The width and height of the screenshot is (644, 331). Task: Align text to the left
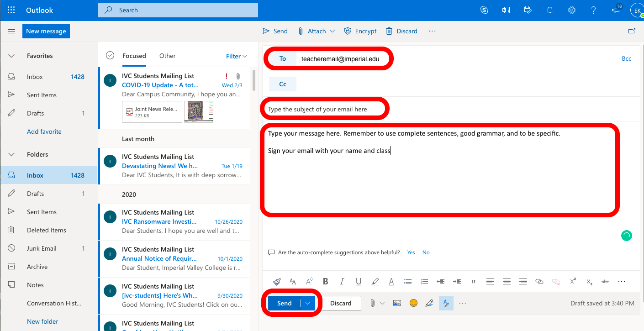490,282
